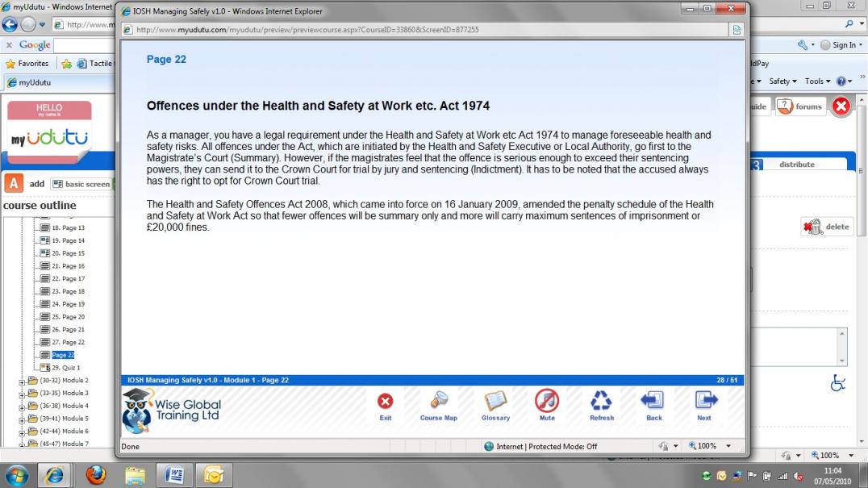Click the Wise Global Training owl logo
This screenshot has width=868, height=488.
[136, 411]
